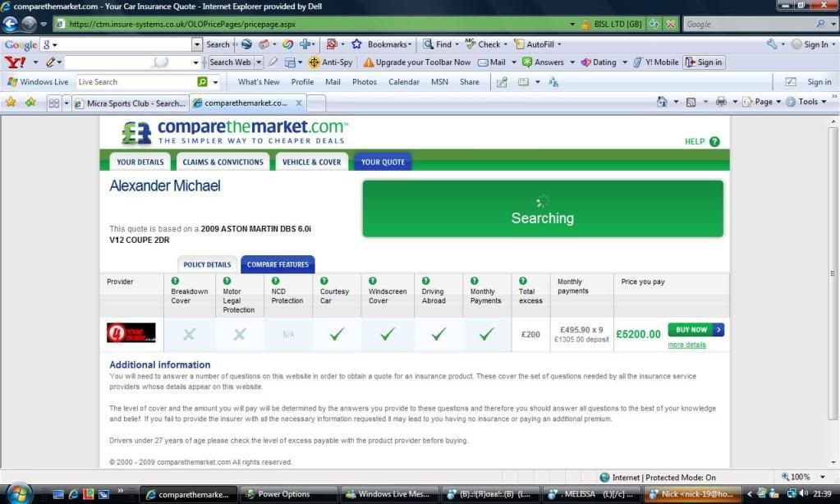840x504 pixels.
Task: Open the address bar history dropdown
Action: coord(572,24)
